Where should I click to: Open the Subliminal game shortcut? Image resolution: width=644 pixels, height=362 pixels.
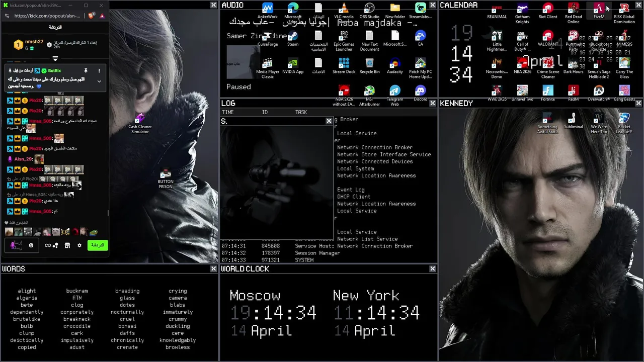(x=573, y=121)
